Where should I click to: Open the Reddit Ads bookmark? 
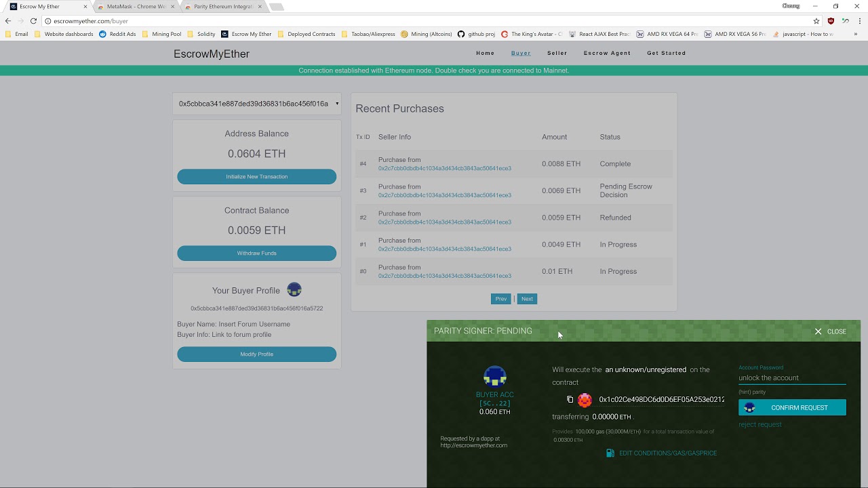point(117,34)
